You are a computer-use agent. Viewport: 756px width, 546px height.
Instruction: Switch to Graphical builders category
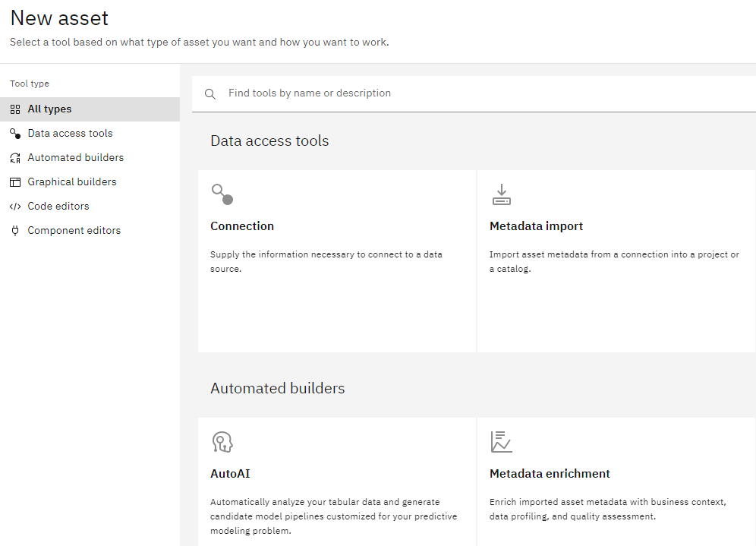72,182
